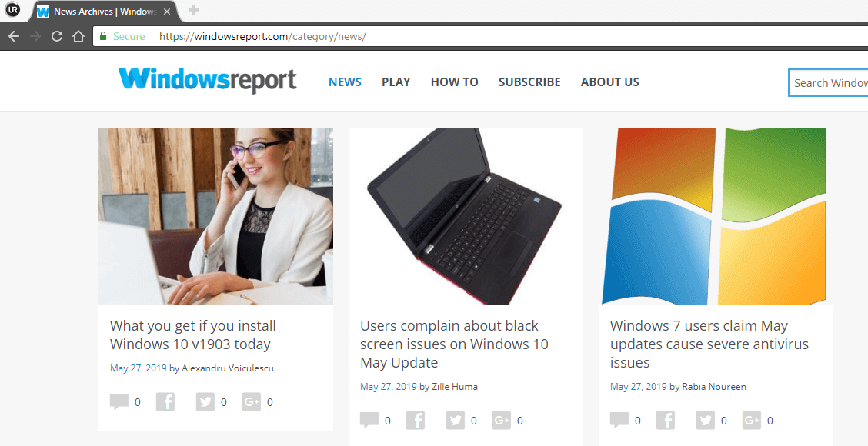Open the black screen issues article headline
Image resolution: width=868 pixels, height=446 pixels.
pyautogui.click(x=454, y=344)
